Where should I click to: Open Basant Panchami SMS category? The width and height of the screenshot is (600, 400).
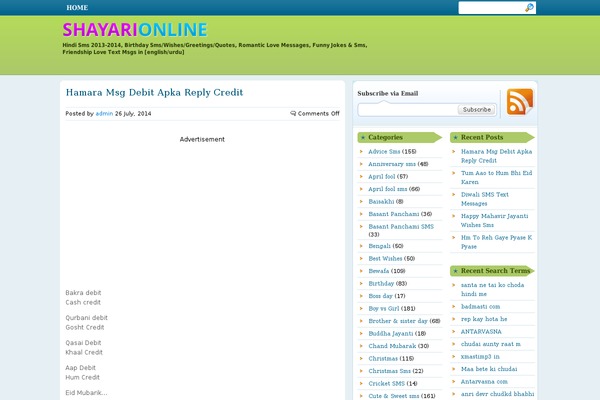[401, 227]
